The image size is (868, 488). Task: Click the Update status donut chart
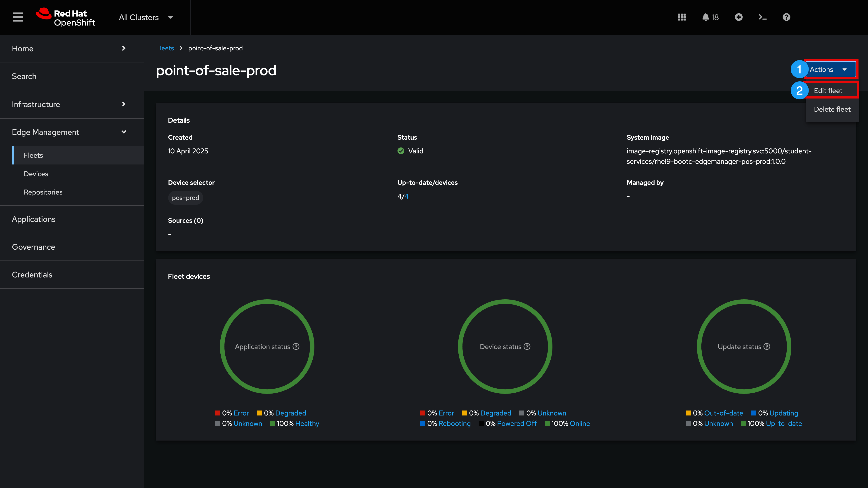pyautogui.click(x=744, y=347)
